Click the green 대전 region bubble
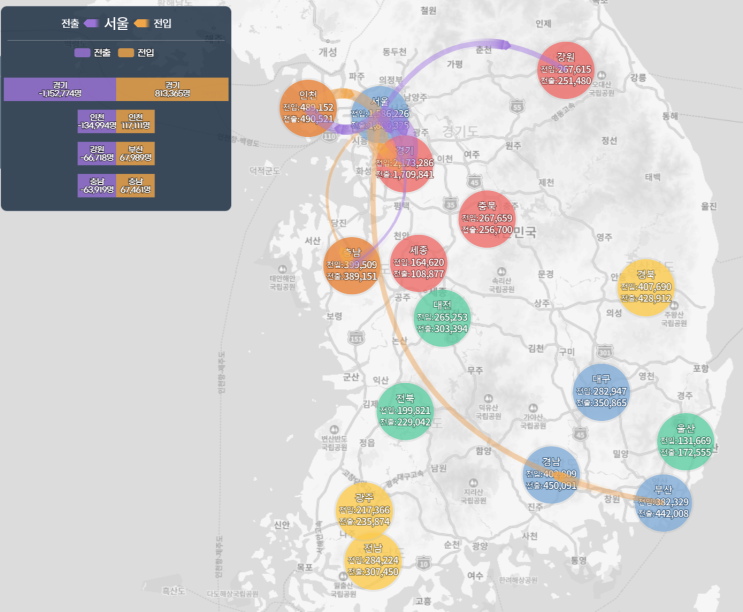 coord(442,318)
